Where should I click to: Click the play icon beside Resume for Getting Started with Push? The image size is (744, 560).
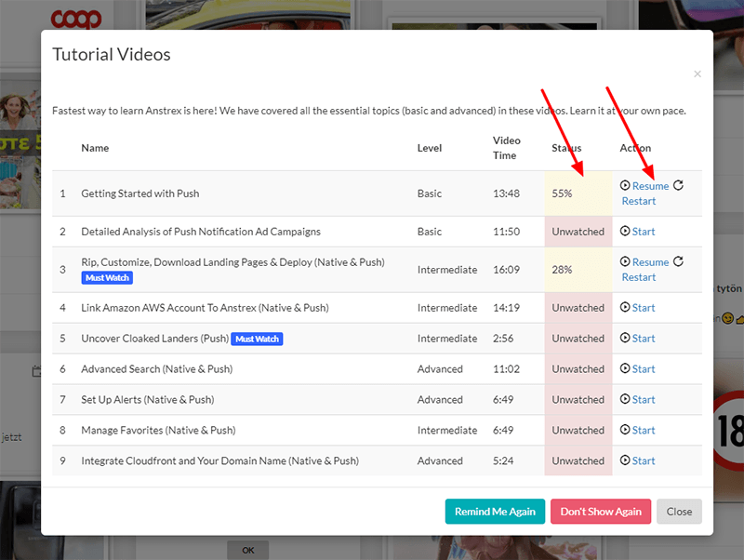coord(625,185)
